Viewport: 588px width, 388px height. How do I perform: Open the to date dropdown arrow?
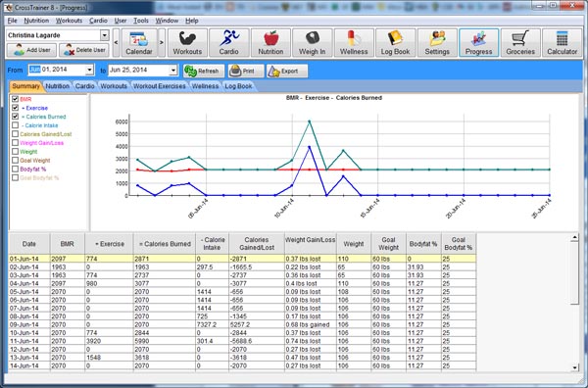(172, 71)
